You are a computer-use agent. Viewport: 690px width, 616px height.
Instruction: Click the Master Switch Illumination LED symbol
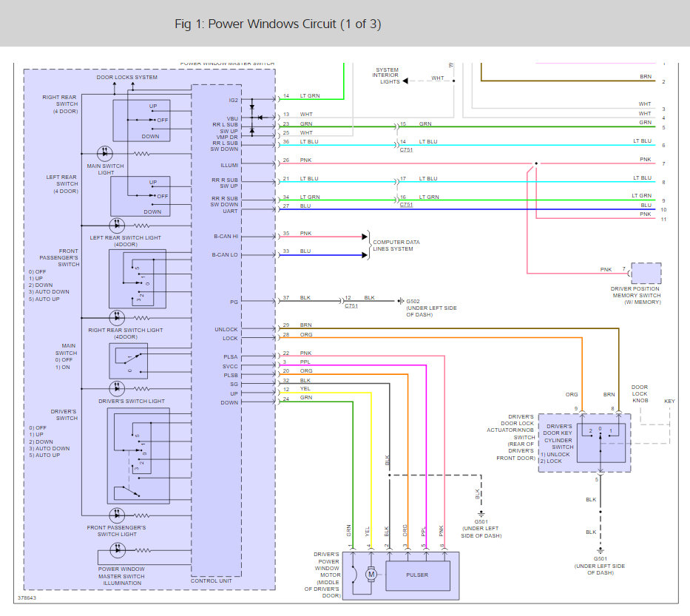click(x=118, y=549)
